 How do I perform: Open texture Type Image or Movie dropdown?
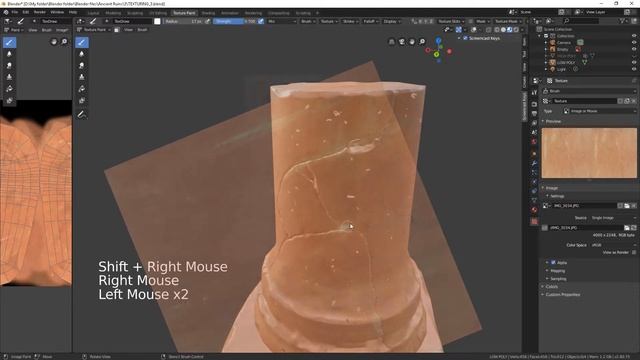coord(599,111)
